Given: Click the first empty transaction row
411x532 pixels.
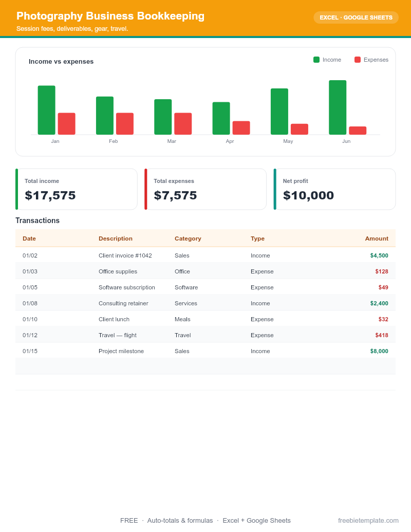Looking at the screenshot, I should pos(206,366).
